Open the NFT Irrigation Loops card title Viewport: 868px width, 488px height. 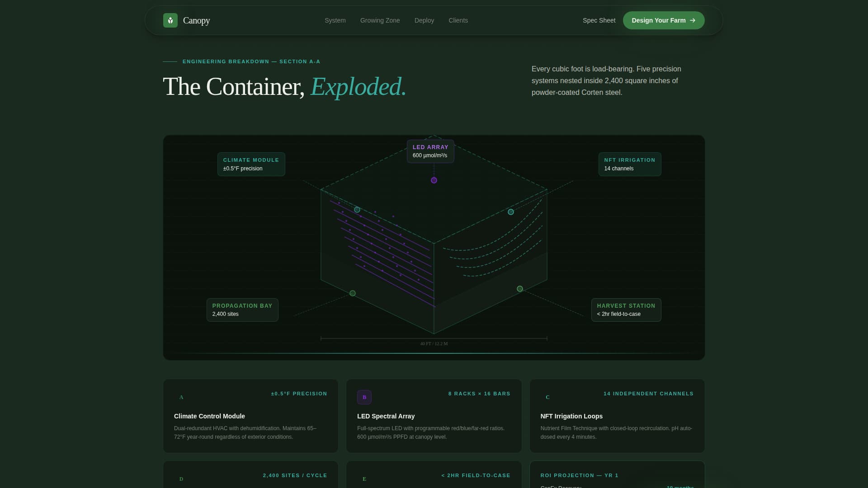click(571, 416)
